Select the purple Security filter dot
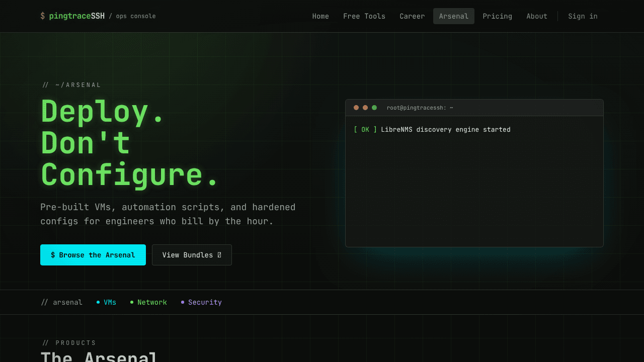Image resolution: width=644 pixels, height=362 pixels. (183, 302)
